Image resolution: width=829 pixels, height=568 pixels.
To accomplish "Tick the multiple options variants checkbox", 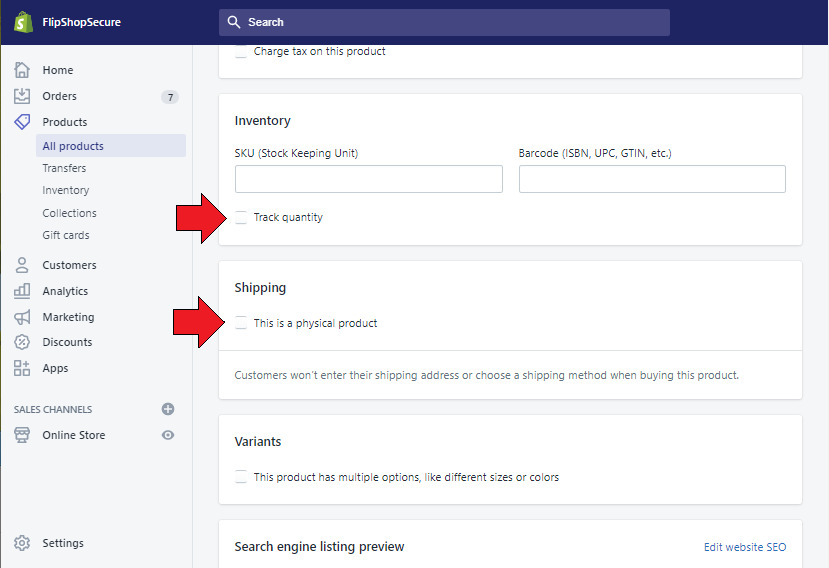I will click(241, 477).
